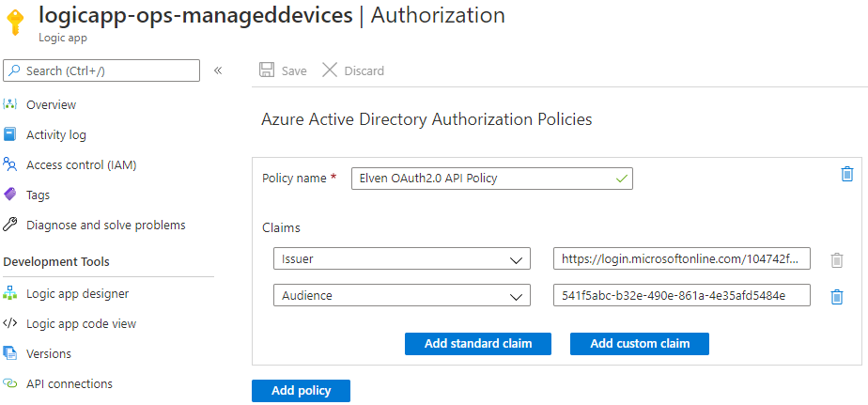Click 'Azure Active Directory Authorization Policies' heading

(426, 119)
